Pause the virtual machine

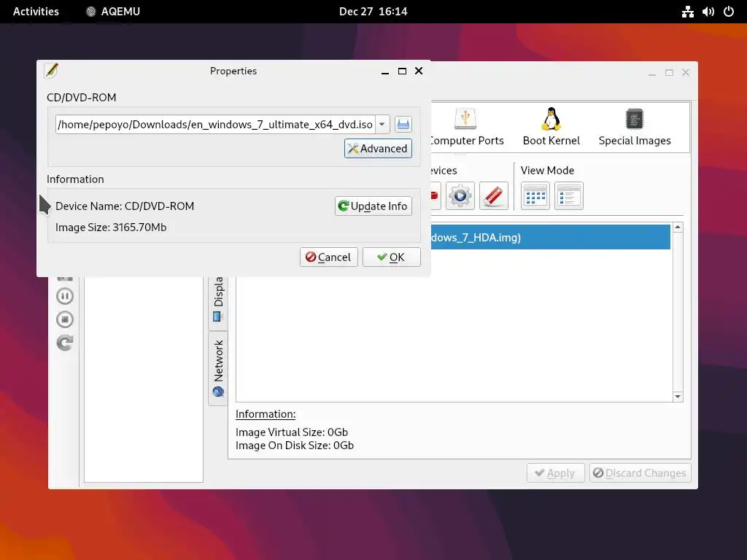(65, 296)
